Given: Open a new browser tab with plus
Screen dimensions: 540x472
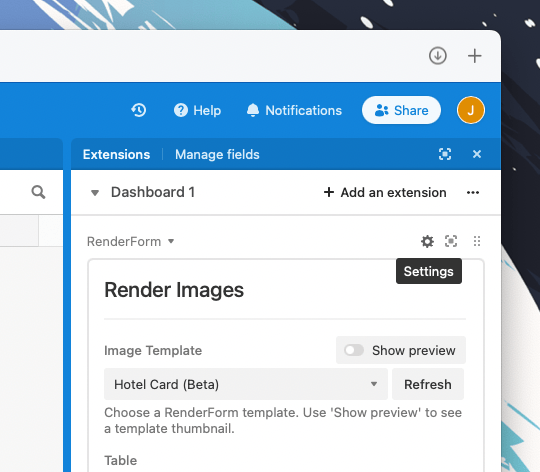Looking at the screenshot, I should tap(474, 56).
